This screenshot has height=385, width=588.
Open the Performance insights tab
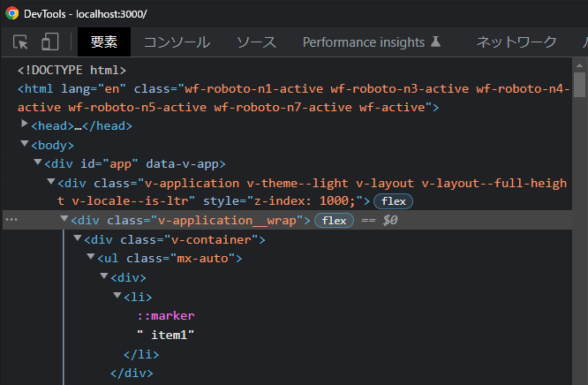364,42
